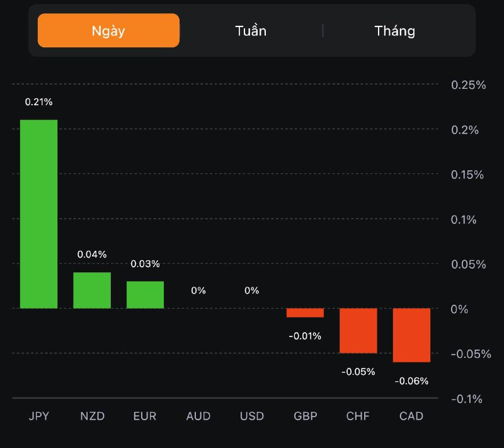Click the JPY currency label
504x448 pixels.
click(38, 416)
